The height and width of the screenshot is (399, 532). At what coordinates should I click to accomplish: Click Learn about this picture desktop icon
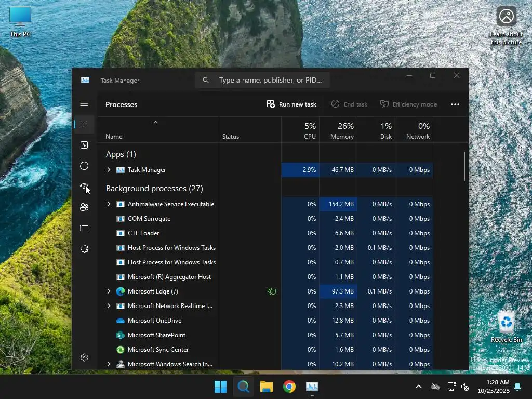click(506, 26)
